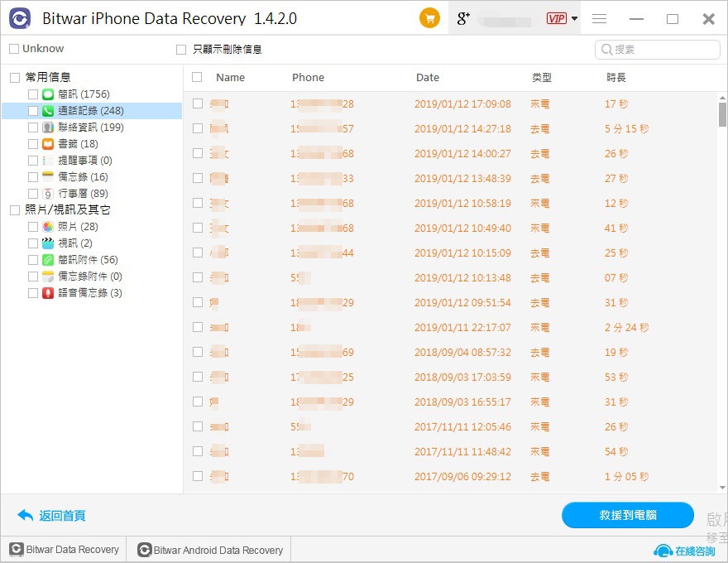Screen dimensions: 728x563
Task: Click the phone icon for 通話記錄
Action: [x=48, y=111]
